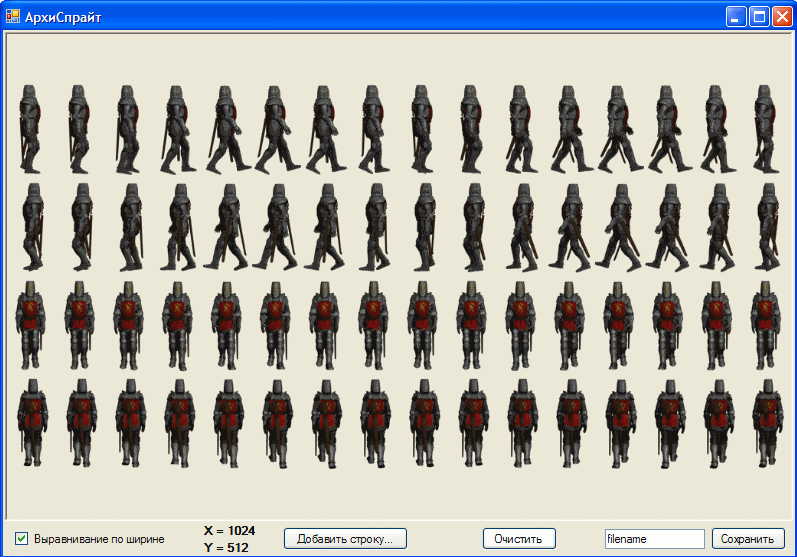Focus the filename text field
The image size is (797, 557).
[x=655, y=539]
